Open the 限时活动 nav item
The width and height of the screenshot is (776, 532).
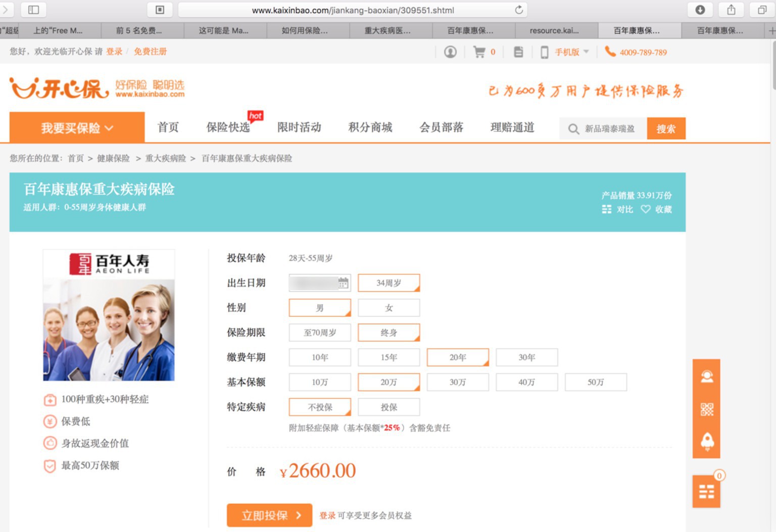pos(299,127)
